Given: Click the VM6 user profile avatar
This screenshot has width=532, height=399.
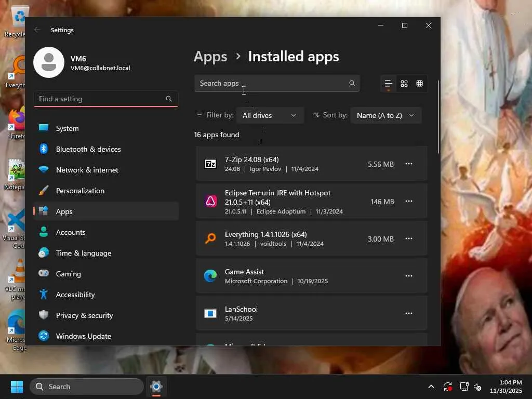Looking at the screenshot, I should tap(49, 62).
